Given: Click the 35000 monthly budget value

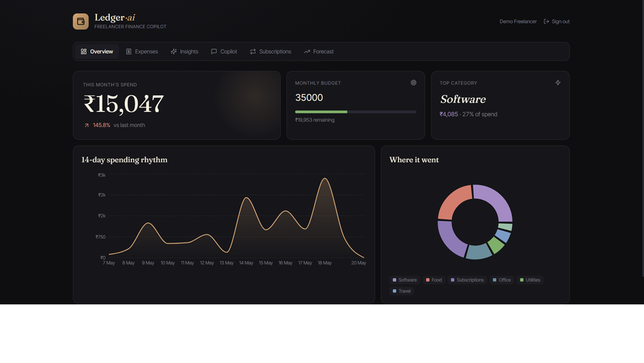Looking at the screenshot, I should pyautogui.click(x=309, y=97).
